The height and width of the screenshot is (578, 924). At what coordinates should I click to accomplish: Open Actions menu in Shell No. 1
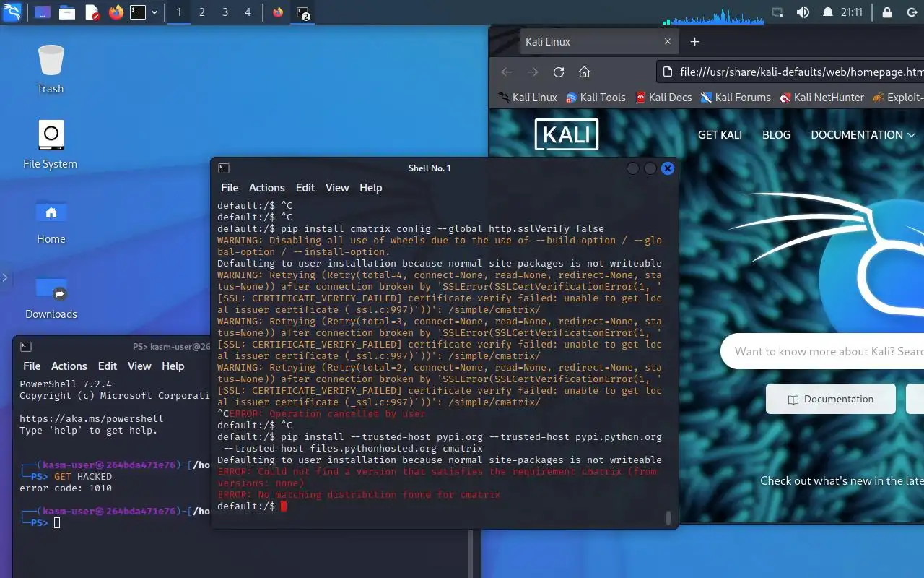pyautogui.click(x=266, y=187)
